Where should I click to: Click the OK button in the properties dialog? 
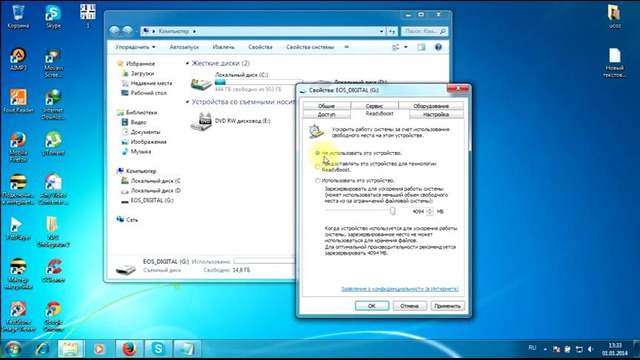pyautogui.click(x=372, y=306)
